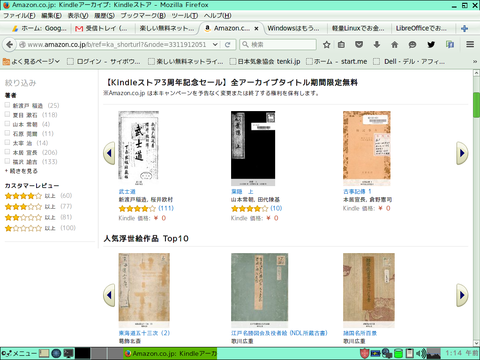Screen dimensions: 480x360
Task: Go back with the Firefox back arrow
Action: 10,44
